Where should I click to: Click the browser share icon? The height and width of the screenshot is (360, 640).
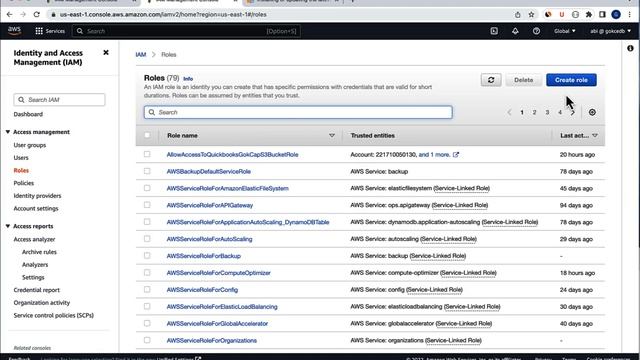pyautogui.click(x=518, y=15)
